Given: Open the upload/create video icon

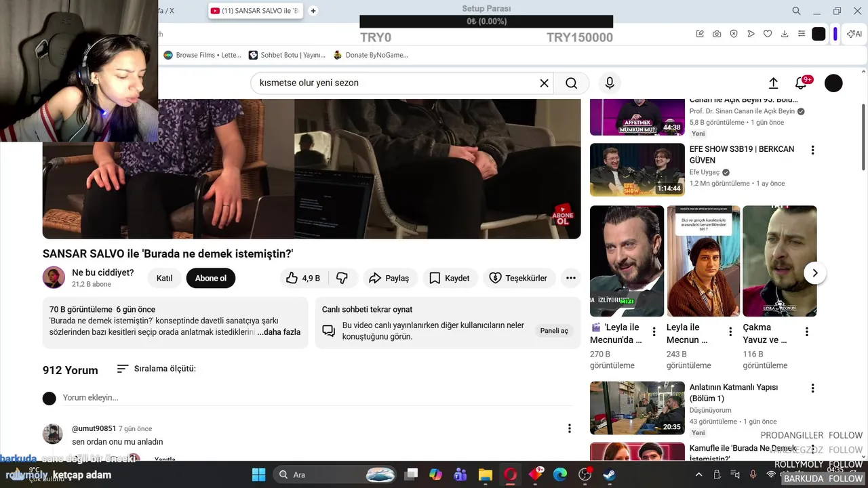Looking at the screenshot, I should pyautogui.click(x=773, y=83).
